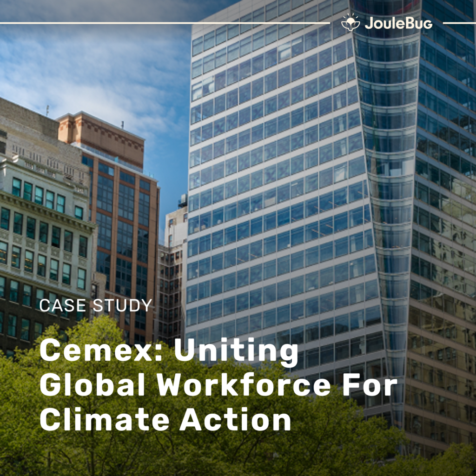Click the JouleBug lotus logo icon
476x476 pixels.
pyautogui.click(x=350, y=22)
